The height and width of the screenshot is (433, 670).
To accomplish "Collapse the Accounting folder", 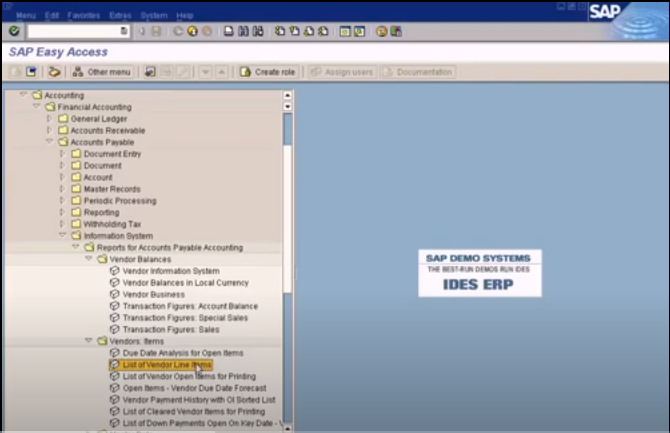I will click(x=24, y=94).
